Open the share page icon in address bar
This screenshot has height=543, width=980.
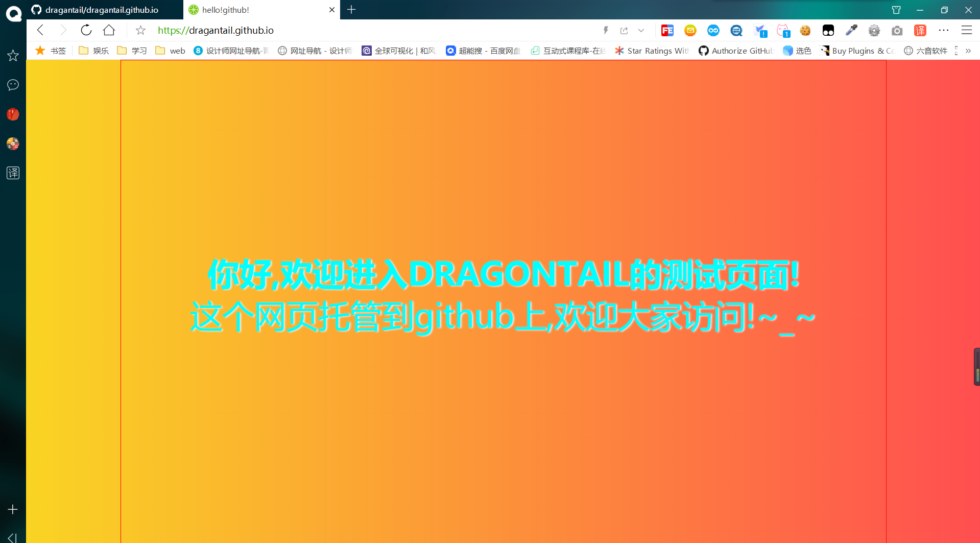point(624,31)
